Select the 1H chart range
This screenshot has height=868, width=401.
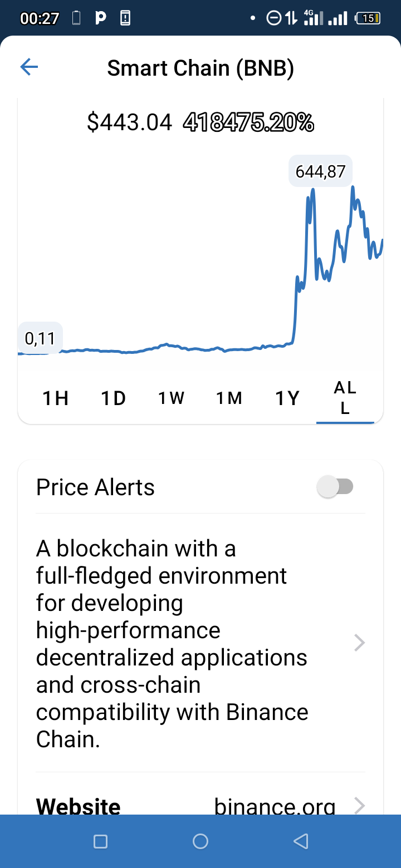(x=56, y=398)
